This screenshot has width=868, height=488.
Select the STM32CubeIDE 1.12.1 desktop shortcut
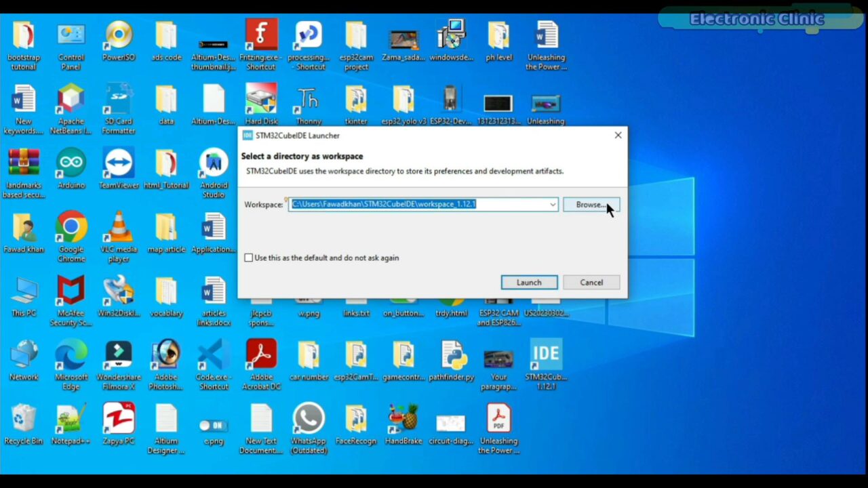[546, 365]
